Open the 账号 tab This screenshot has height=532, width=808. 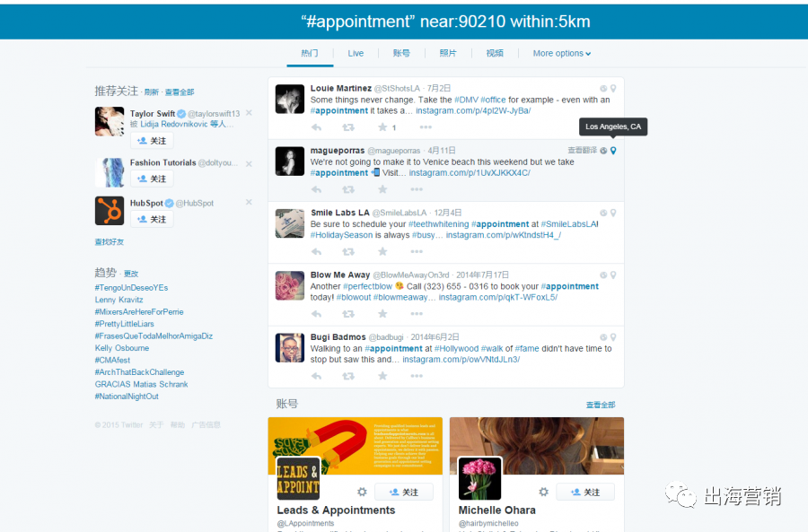pyautogui.click(x=401, y=54)
